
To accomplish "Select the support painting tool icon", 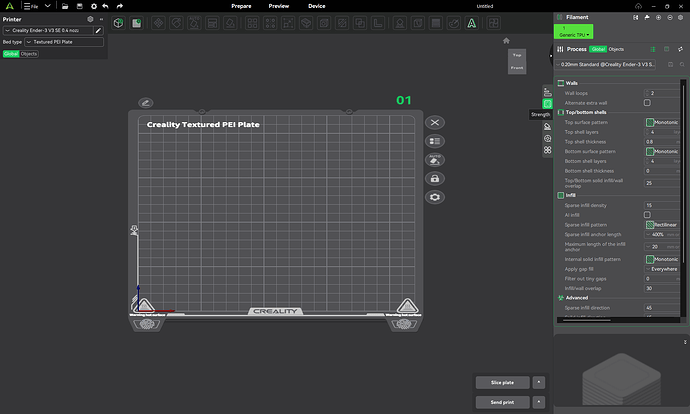I will tap(400, 23).
